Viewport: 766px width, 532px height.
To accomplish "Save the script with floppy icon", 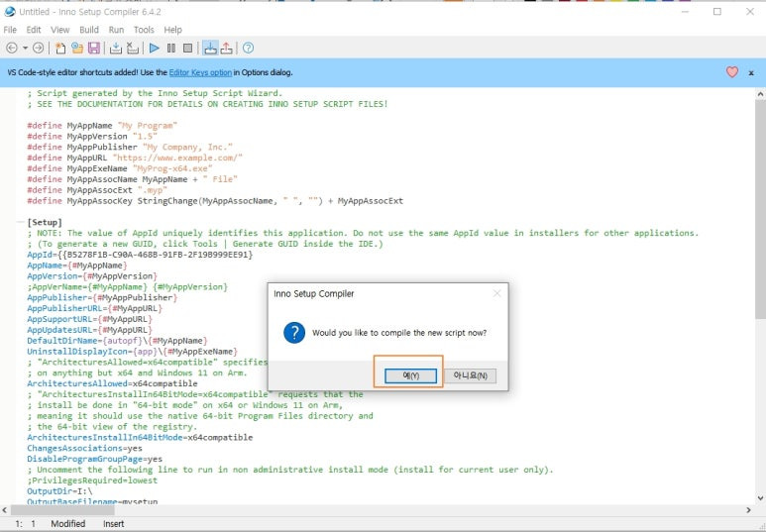I will pyautogui.click(x=94, y=48).
